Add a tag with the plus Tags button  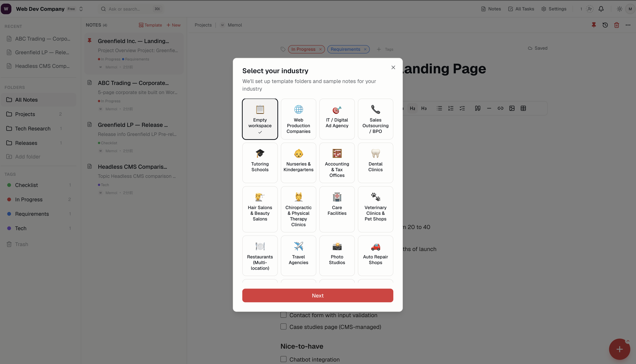(x=385, y=49)
